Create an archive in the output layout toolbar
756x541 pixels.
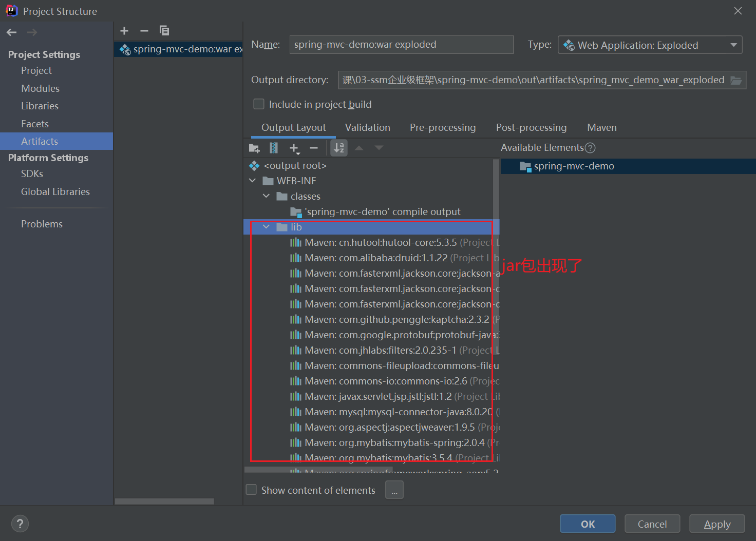point(274,148)
